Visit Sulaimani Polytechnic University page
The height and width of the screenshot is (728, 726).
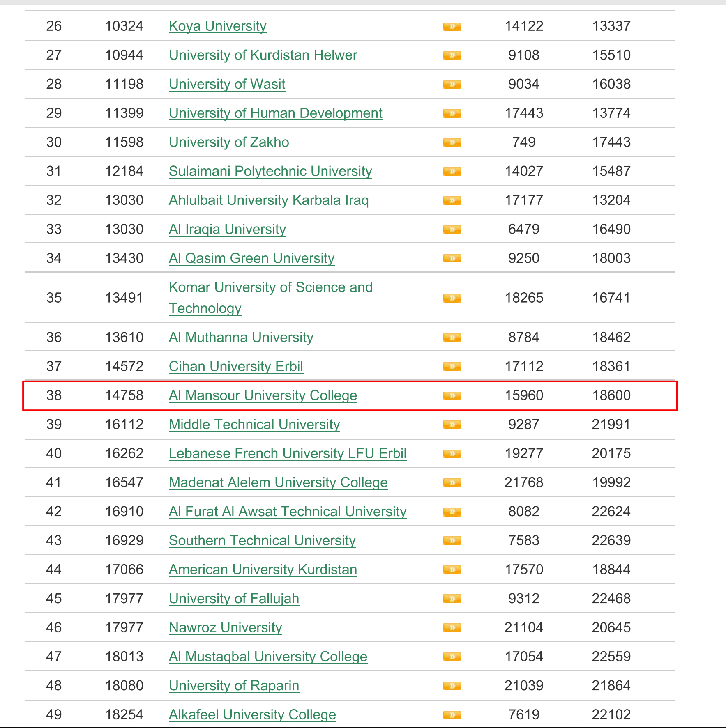click(270, 171)
